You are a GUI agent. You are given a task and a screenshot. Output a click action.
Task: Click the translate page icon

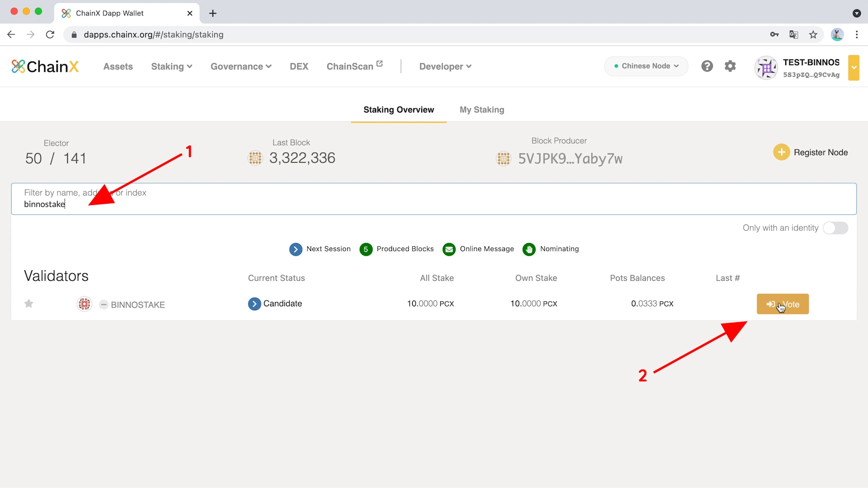tap(793, 34)
